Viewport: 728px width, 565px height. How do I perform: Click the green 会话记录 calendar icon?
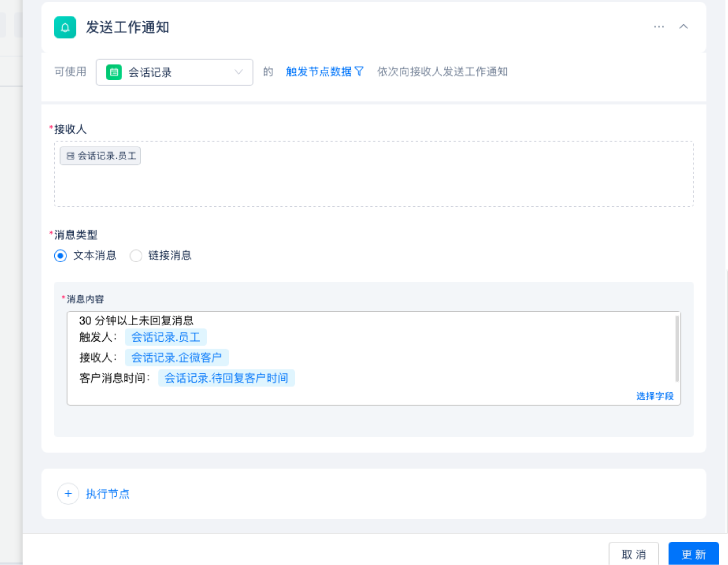tap(114, 72)
